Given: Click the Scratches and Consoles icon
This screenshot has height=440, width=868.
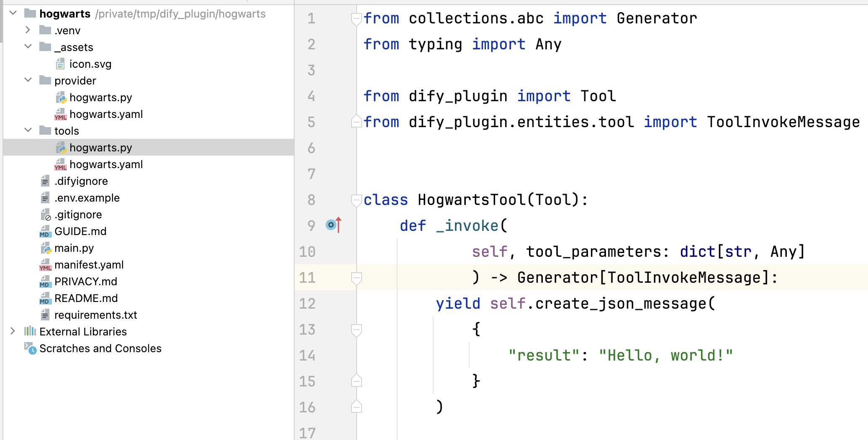Looking at the screenshot, I should [x=31, y=348].
